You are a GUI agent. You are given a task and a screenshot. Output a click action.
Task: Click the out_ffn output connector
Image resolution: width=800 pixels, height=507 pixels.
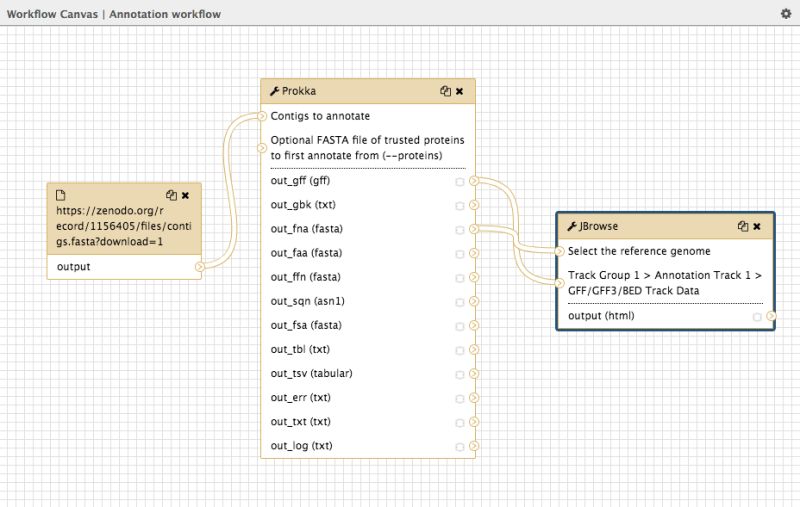pyautogui.click(x=474, y=277)
